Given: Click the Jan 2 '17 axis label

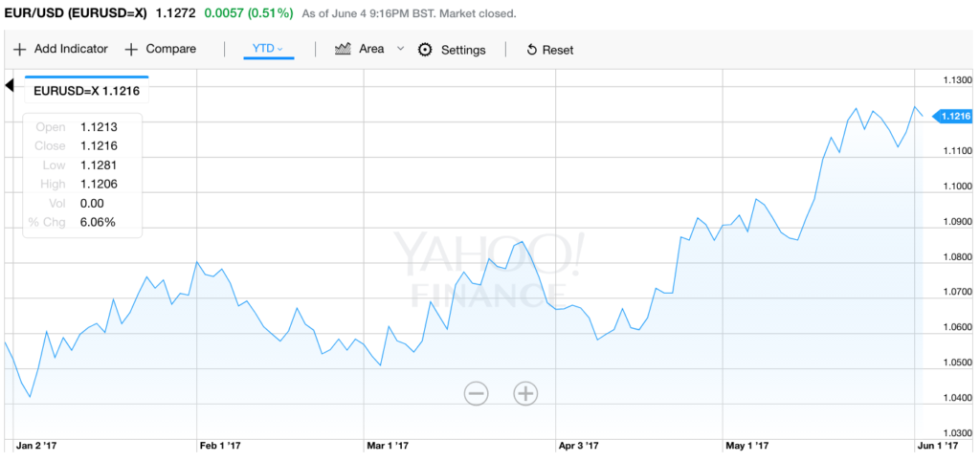Looking at the screenshot, I should point(36,446).
